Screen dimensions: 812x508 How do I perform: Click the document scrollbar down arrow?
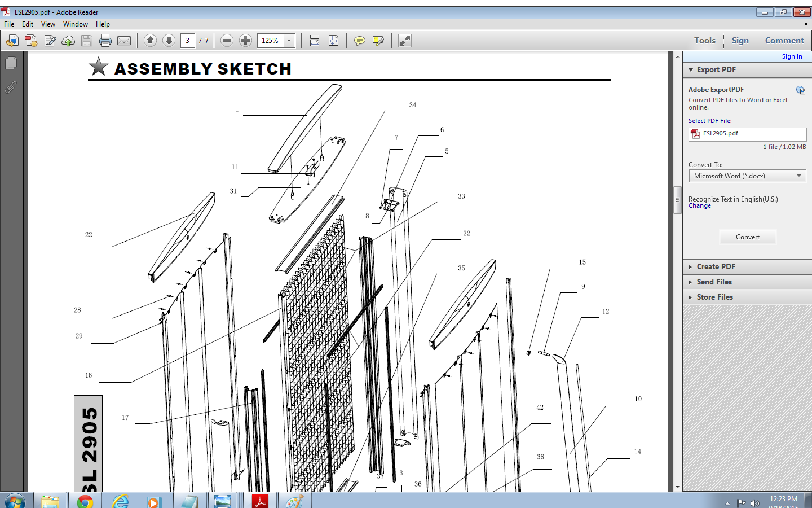[x=678, y=487]
